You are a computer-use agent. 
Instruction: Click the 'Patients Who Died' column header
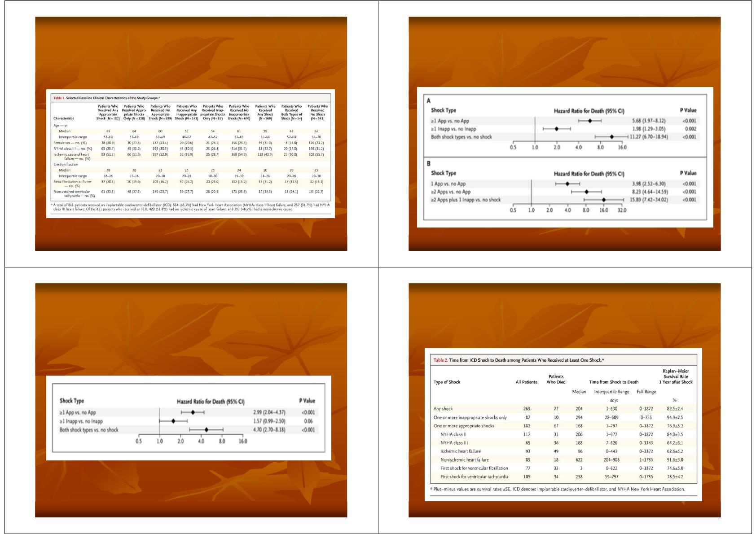pos(556,379)
